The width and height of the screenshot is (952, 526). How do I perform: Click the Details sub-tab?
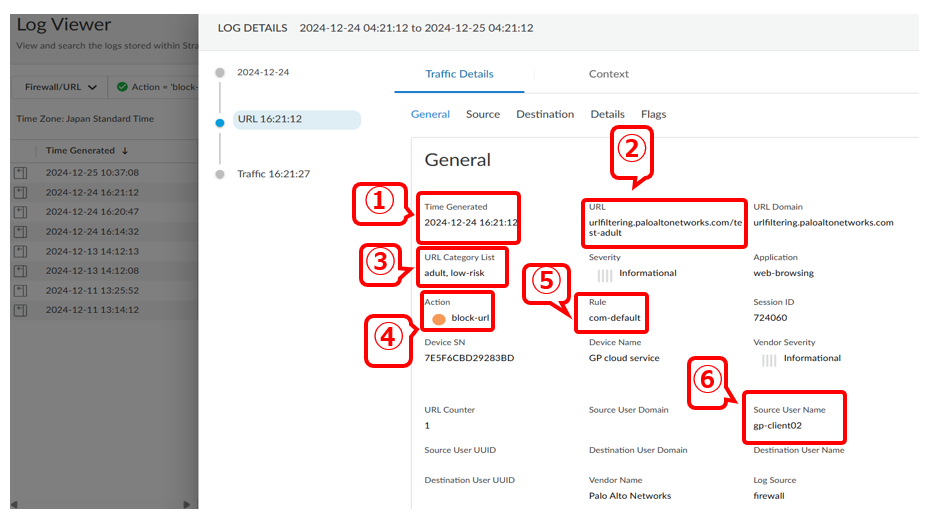[x=607, y=114]
